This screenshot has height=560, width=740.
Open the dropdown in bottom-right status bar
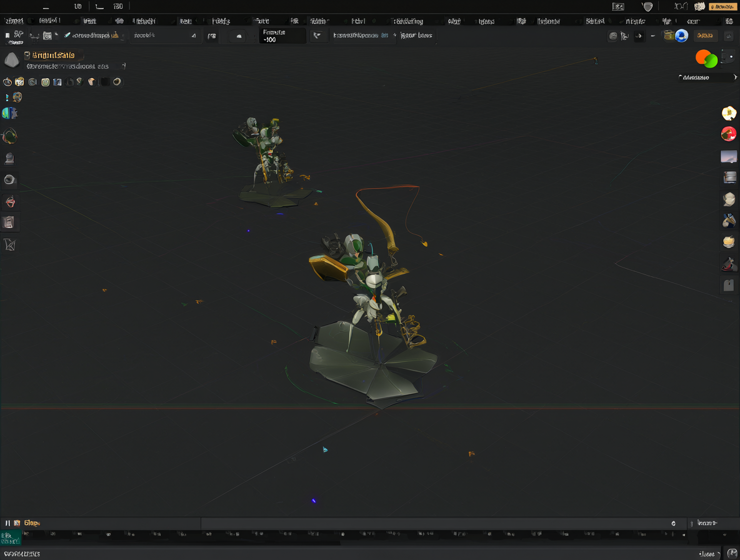tap(709, 554)
